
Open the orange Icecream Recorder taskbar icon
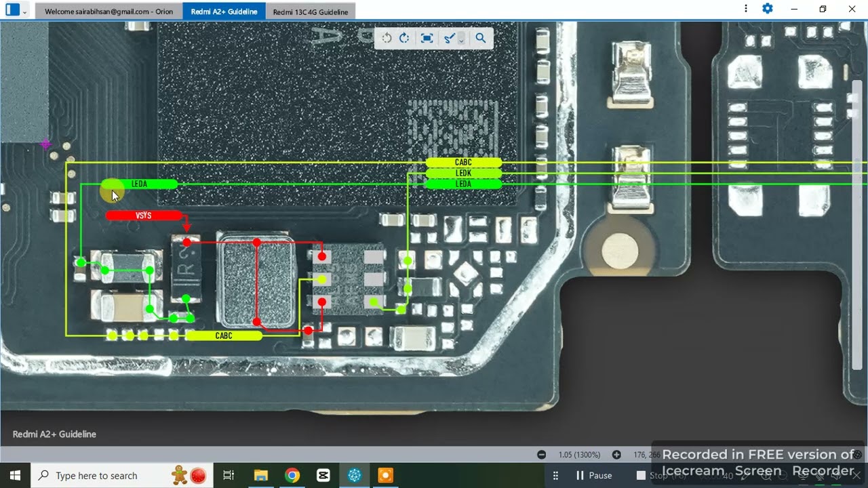385,475
